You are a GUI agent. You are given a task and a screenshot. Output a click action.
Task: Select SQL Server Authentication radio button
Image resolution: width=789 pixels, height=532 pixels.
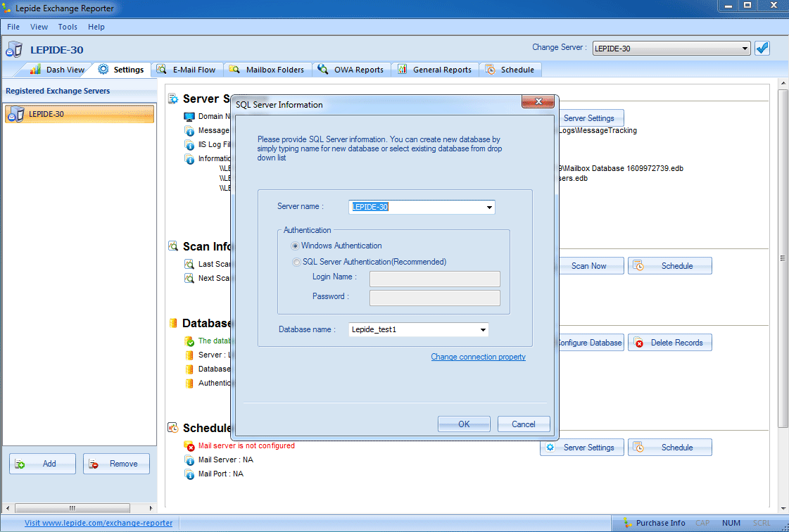[x=296, y=262]
